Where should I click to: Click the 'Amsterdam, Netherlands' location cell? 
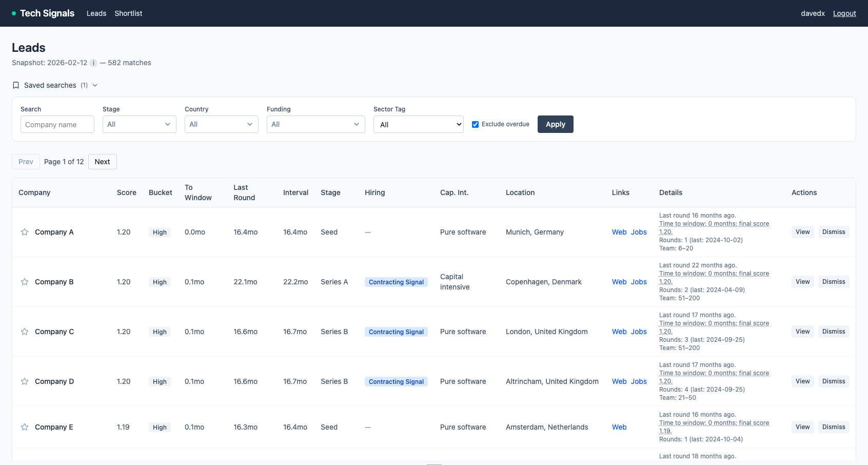[547, 427]
